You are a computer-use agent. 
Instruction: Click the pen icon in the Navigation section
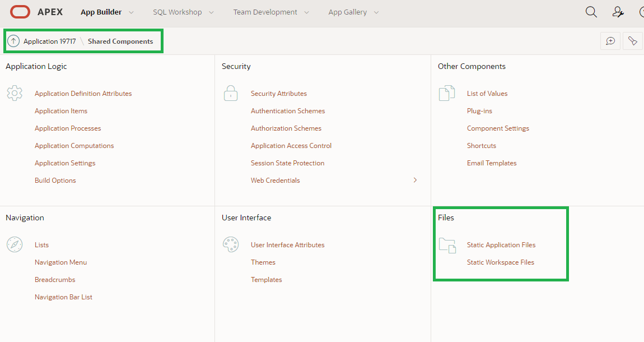(x=15, y=244)
